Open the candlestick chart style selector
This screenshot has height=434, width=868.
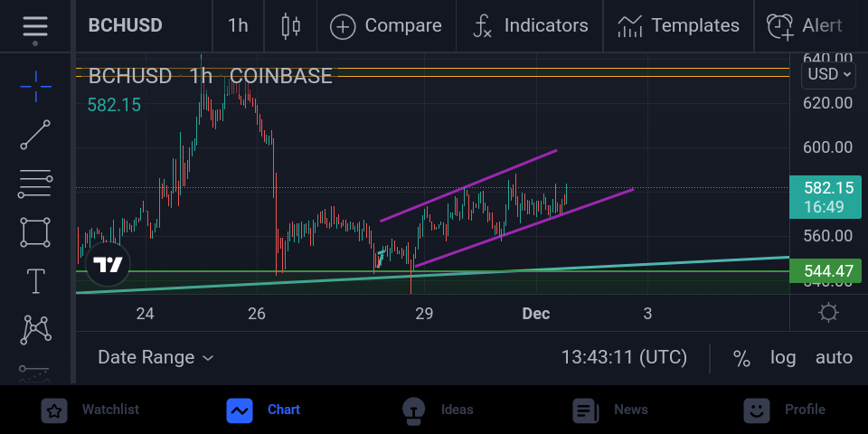click(290, 26)
